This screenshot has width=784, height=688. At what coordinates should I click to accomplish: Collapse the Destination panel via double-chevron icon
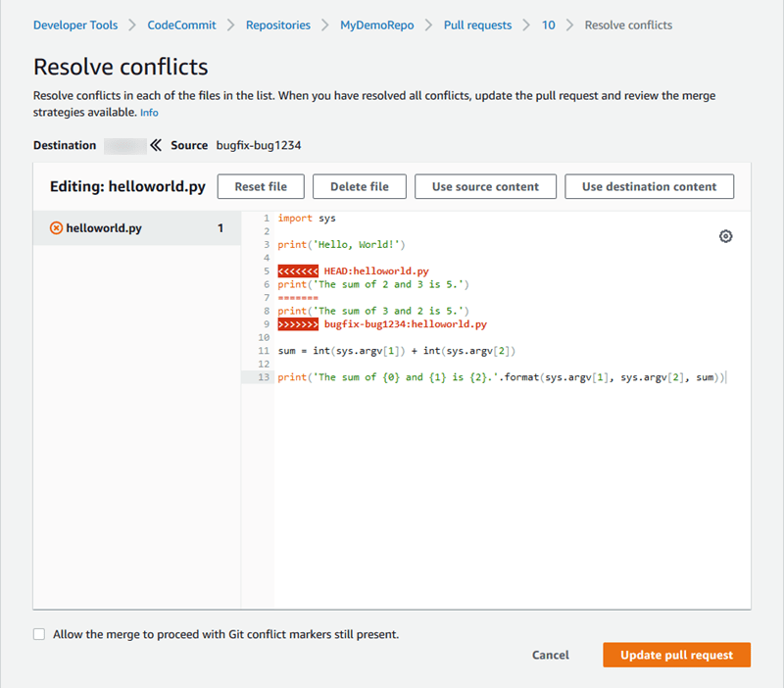156,145
